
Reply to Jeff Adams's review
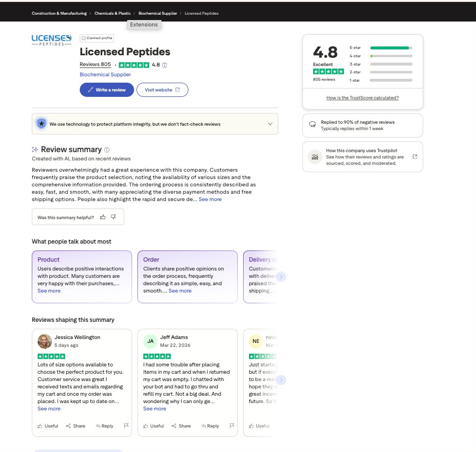click(x=210, y=426)
